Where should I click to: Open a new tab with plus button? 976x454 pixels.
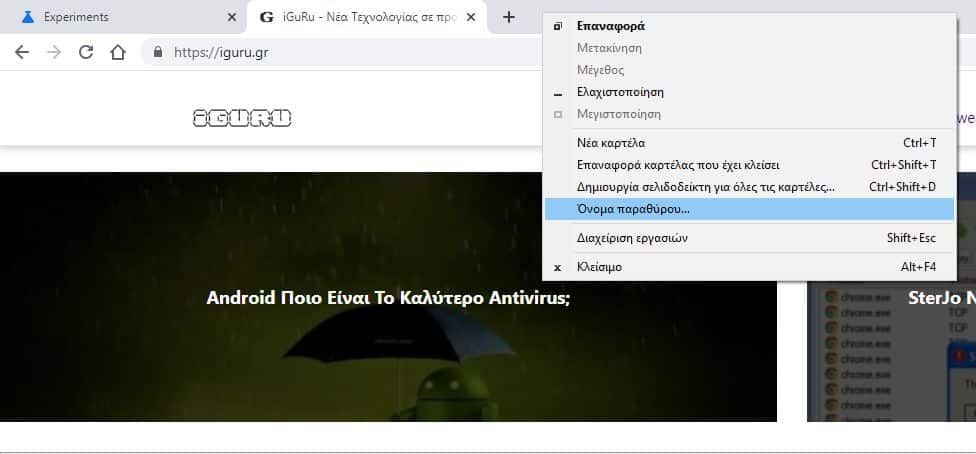pyautogui.click(x=508, y=17)
